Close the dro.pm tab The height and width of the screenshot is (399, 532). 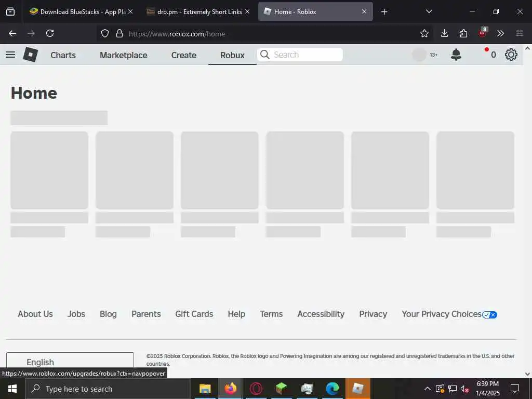(247, 11)
